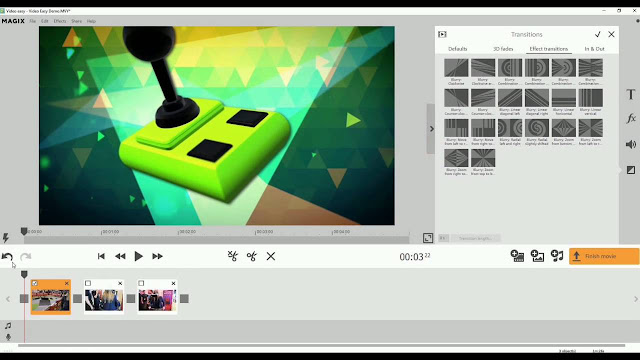
Task: Open the transitions contrast icon in sidebar
Action: (x=631, y=170)
